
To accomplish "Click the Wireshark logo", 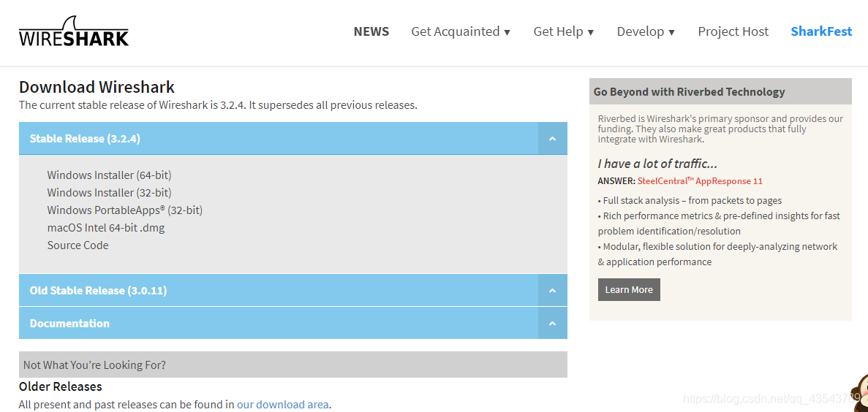I will tap(74, 31).
